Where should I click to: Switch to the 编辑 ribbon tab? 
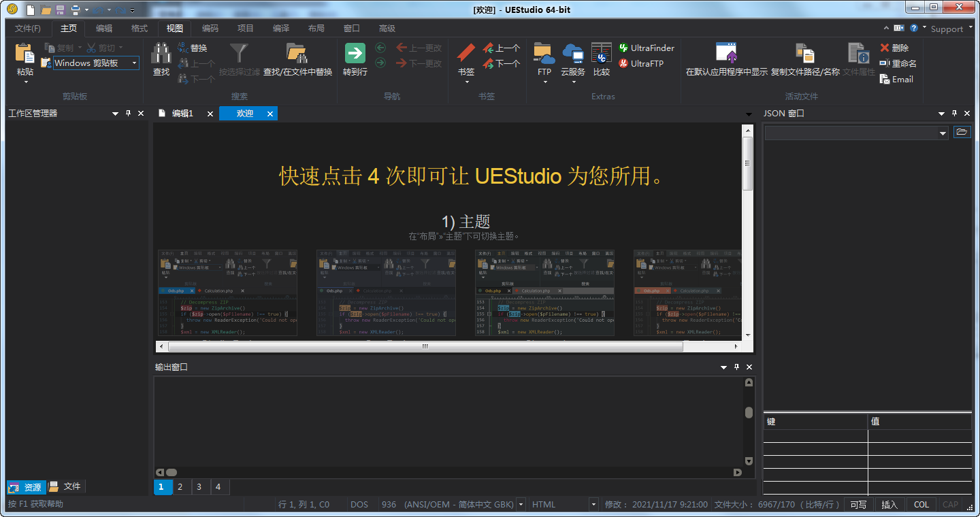tap(104, 29)
